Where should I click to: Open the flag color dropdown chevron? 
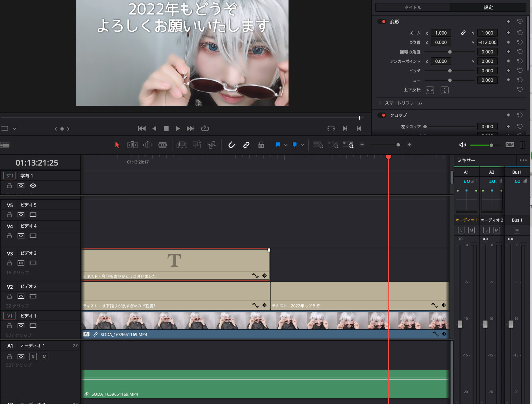(x=286, y=145)
